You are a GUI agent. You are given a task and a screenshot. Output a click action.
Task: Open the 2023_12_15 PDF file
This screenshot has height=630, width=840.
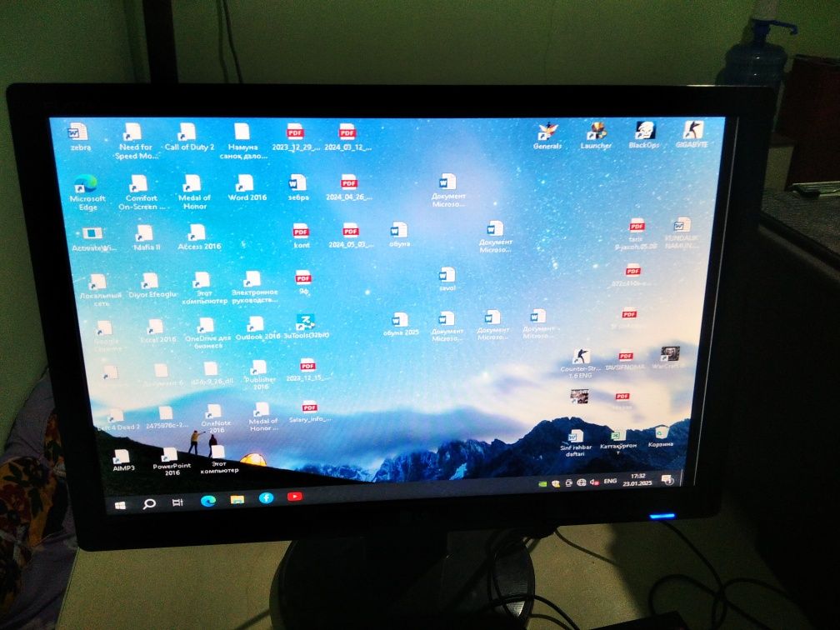pyautogui.click(x=307, y=370)
